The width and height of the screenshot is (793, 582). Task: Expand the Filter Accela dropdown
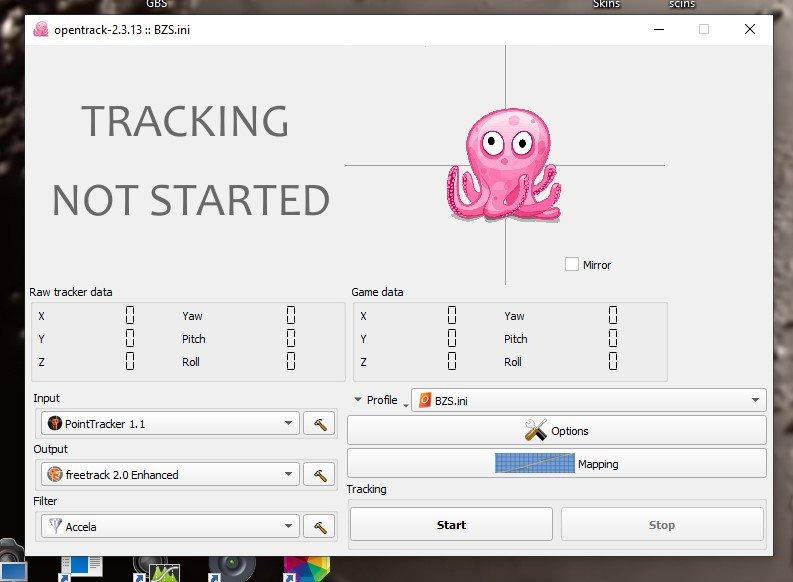(x=170, y=527)
